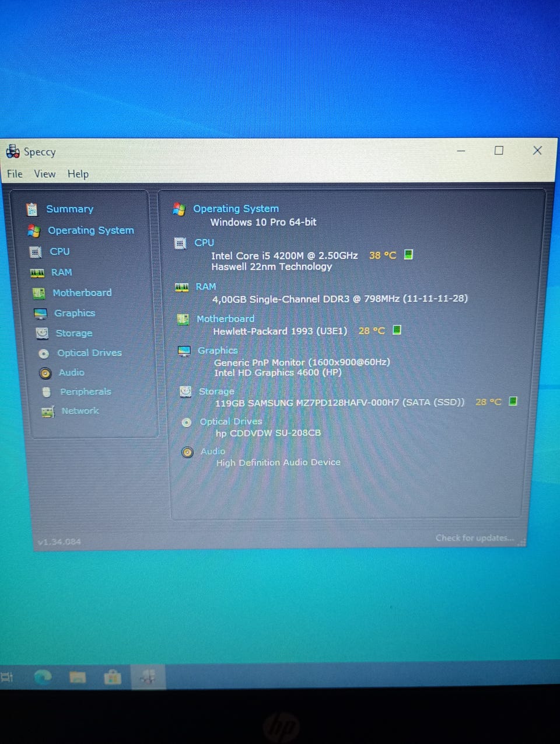Click the Operating System heading in summary

236,209
